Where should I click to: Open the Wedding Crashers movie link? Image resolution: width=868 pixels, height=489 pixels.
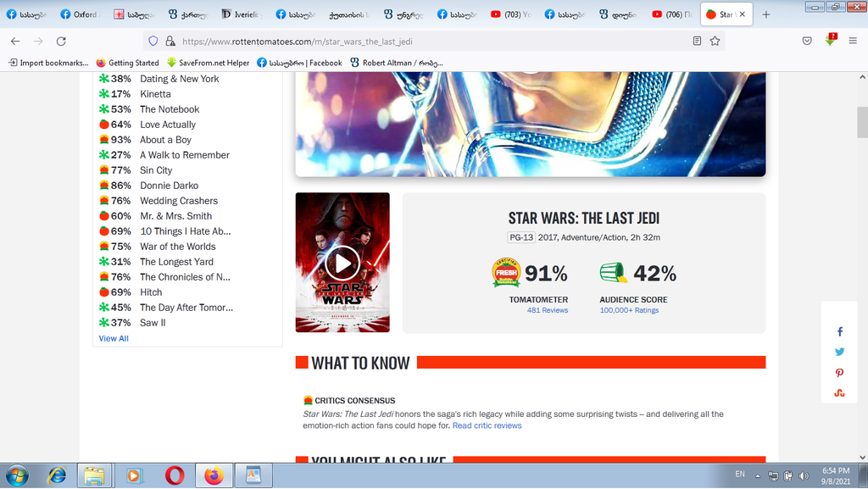coord(179,201)
